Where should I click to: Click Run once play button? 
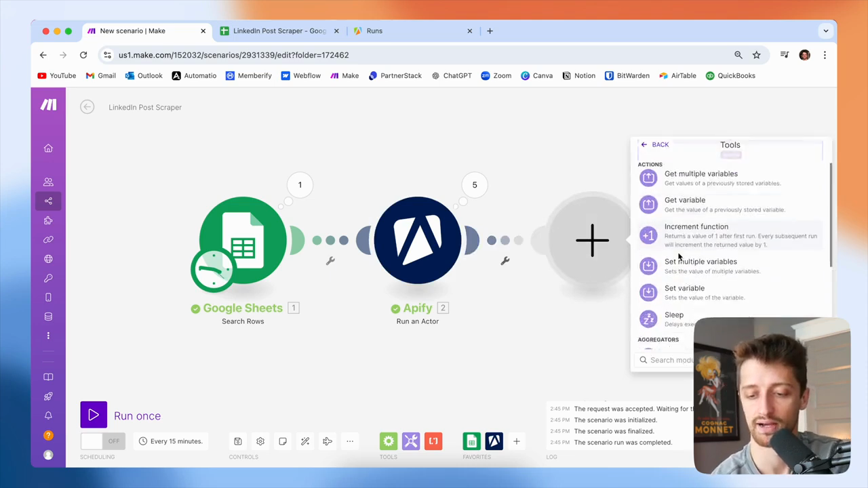(x=94, y=415)
